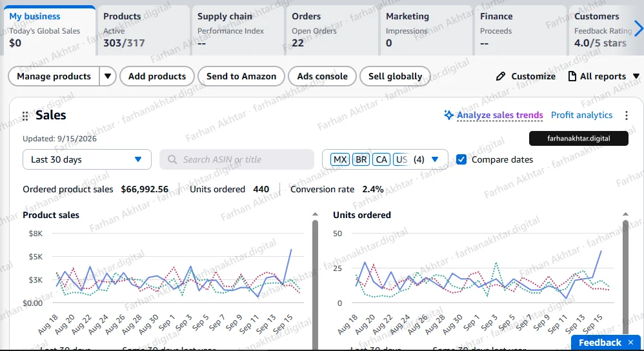Image resolution: width=644 pixels, height=351 pixels.
Task: Show more tabs with right chevron
Action: tap(638, 29)
